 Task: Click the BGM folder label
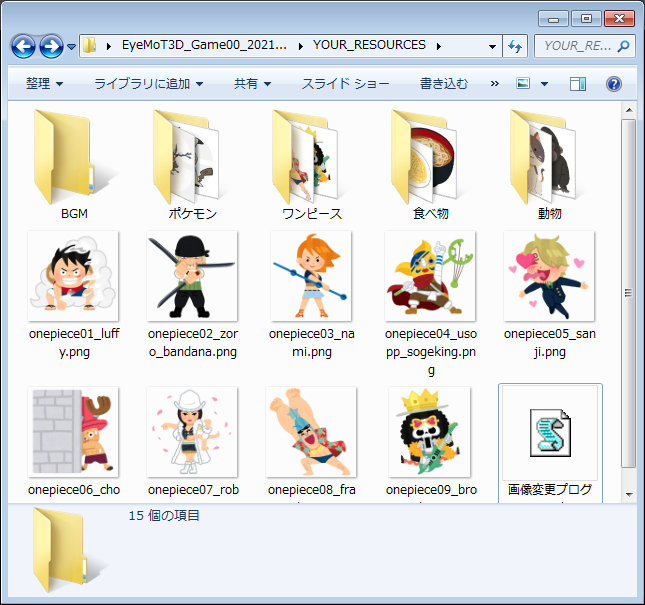click(x=74, y=214)
